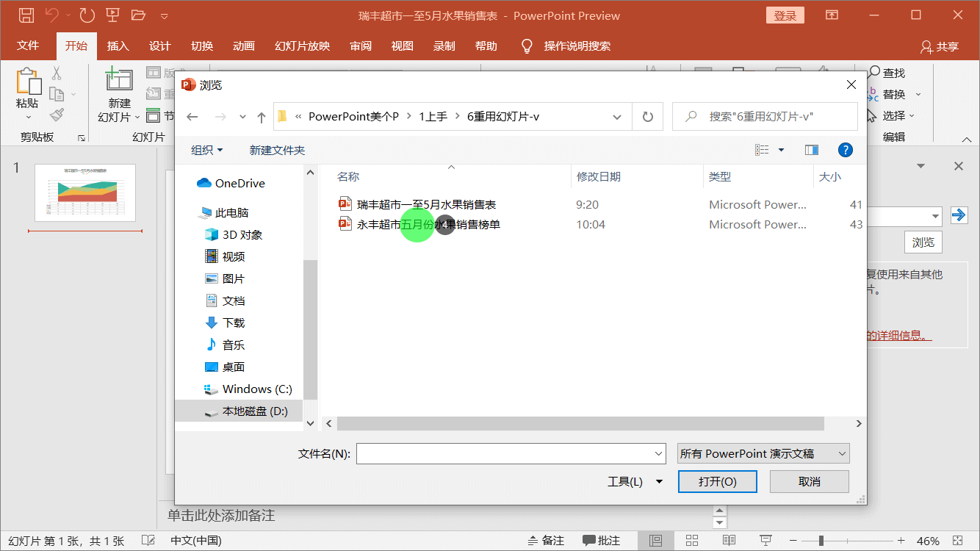Toggle the preview pane icon

click(812, 150)
